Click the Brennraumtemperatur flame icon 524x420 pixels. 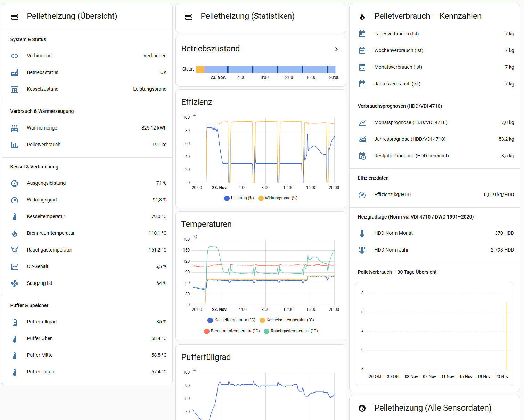[15, 233]
